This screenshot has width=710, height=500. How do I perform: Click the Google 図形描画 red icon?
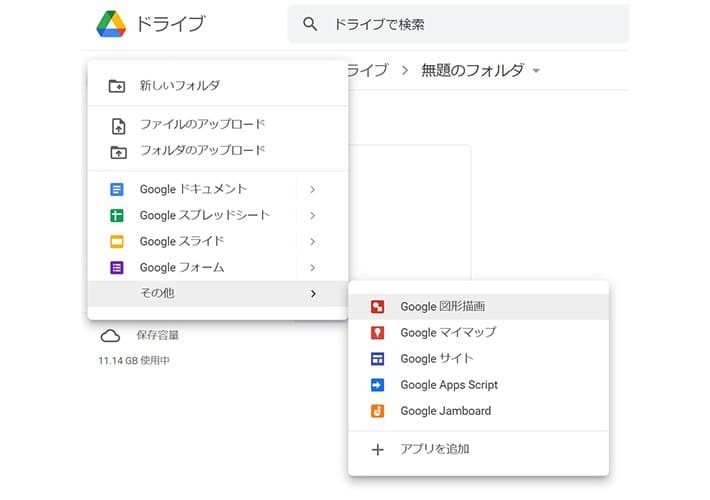[377, 307]
